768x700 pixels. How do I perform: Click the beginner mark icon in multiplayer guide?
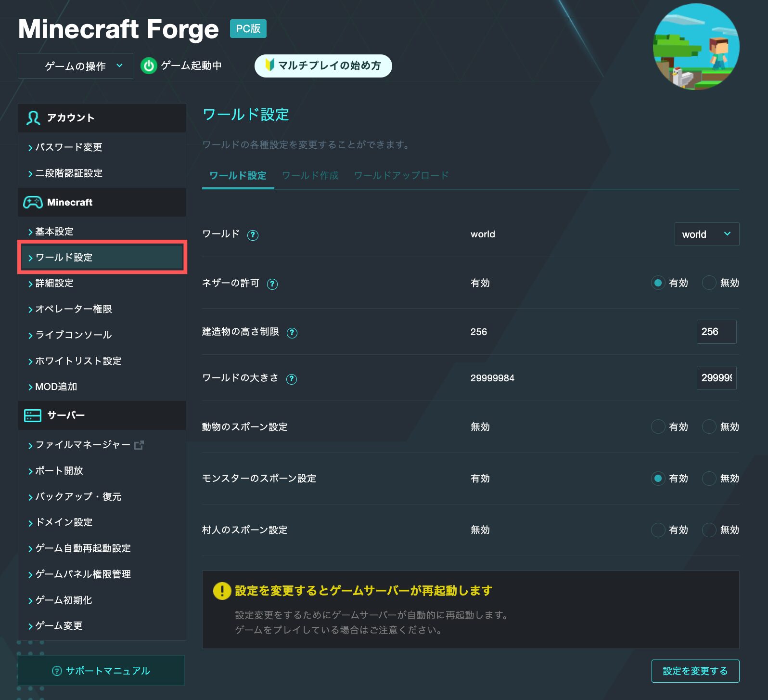(269, 65)
